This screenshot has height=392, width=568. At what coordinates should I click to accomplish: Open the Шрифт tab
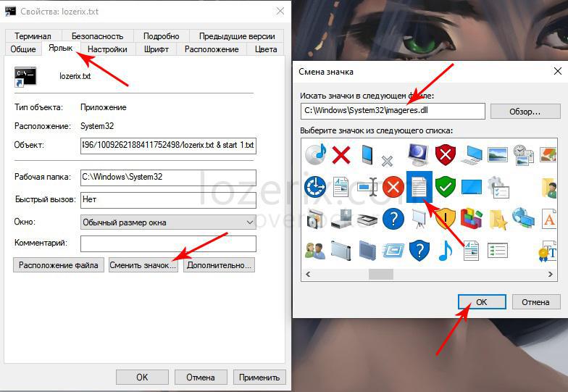coord(156,49)
